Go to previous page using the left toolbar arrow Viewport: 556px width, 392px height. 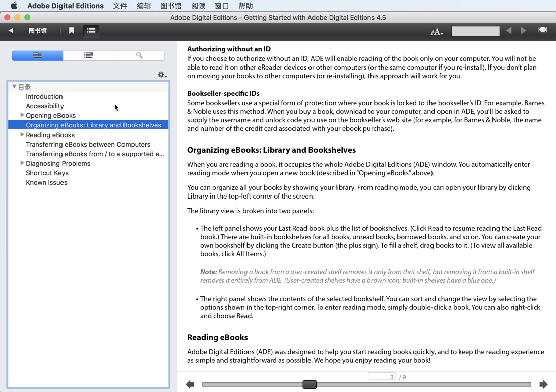(509, 30)
